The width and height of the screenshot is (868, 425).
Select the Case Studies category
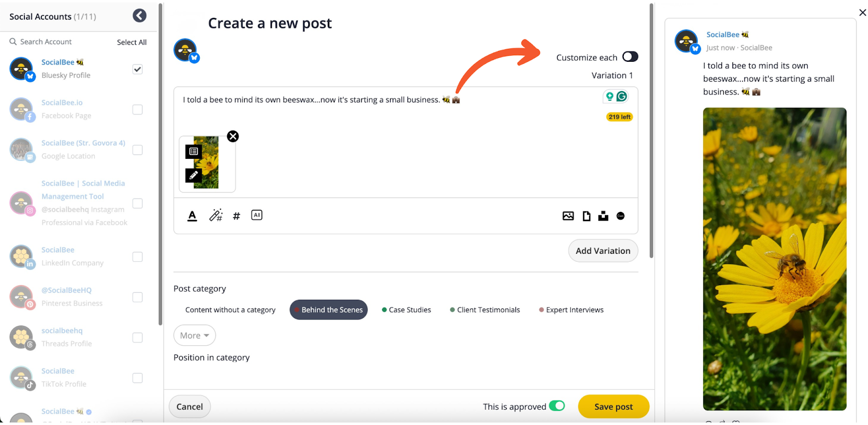pos(406,310)
